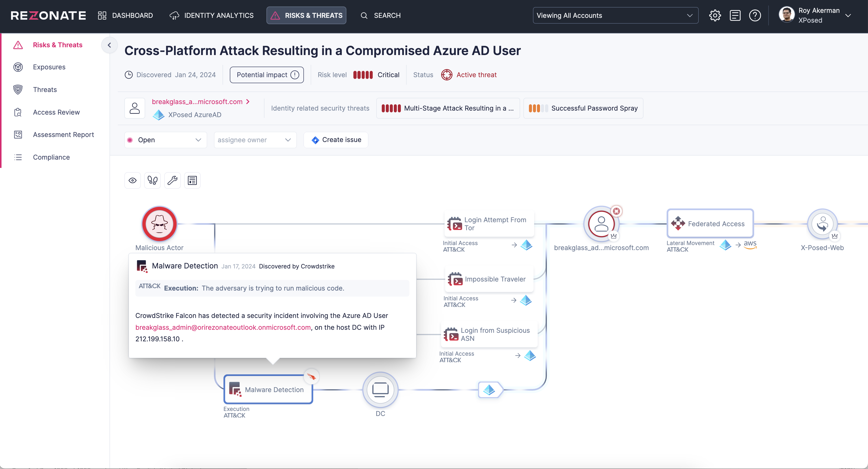The height and width of the screenshot is (469, 868).
Task: Collapse the left sidebar with chevron
Action: [109, 45]
